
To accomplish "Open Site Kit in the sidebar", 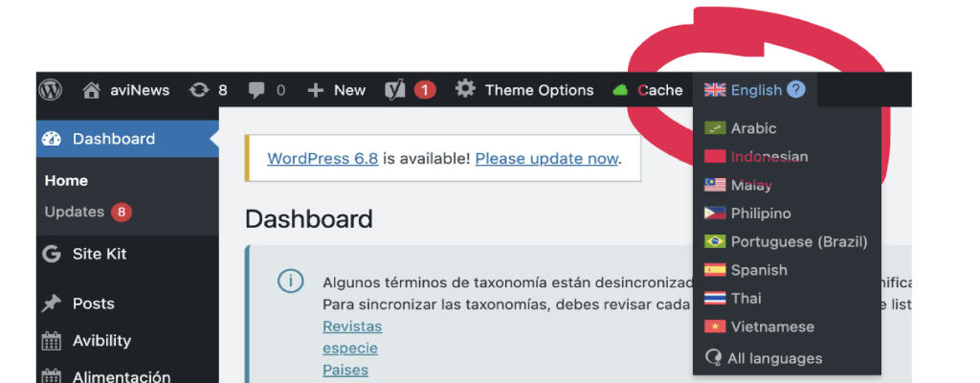I will point(99,254).
